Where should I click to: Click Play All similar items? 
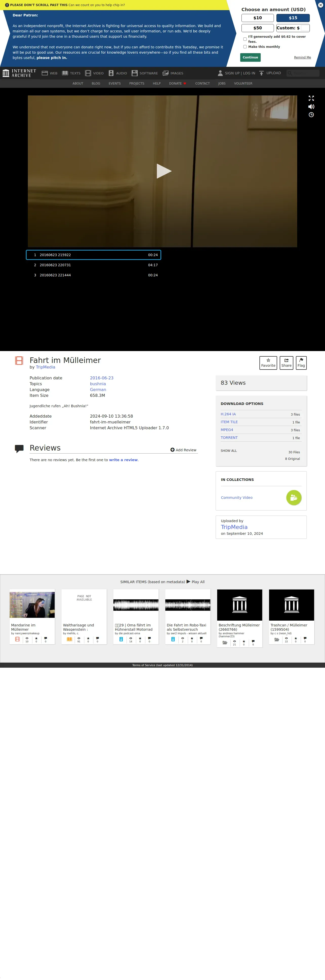[196, 582]
